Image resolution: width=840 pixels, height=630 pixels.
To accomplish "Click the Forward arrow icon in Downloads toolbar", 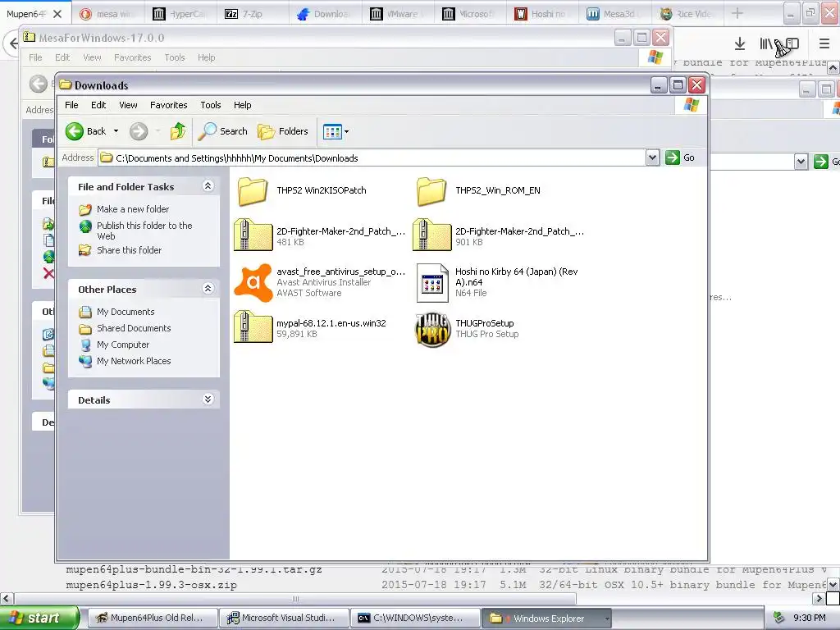I will [139, 131].
